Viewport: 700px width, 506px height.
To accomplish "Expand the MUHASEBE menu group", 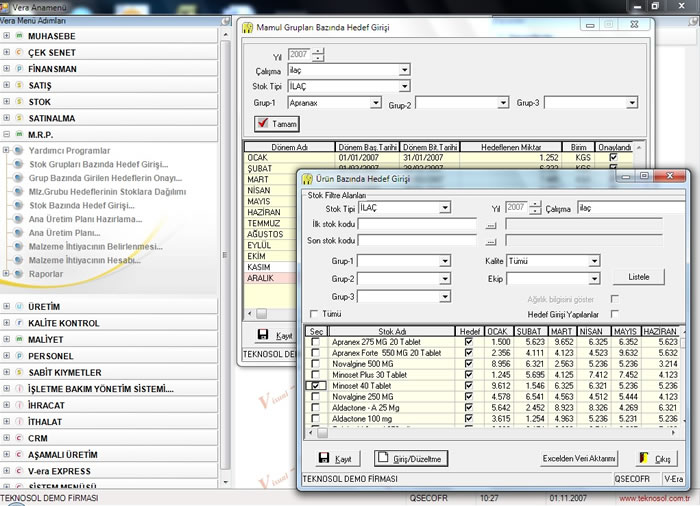I will (6, 35).
